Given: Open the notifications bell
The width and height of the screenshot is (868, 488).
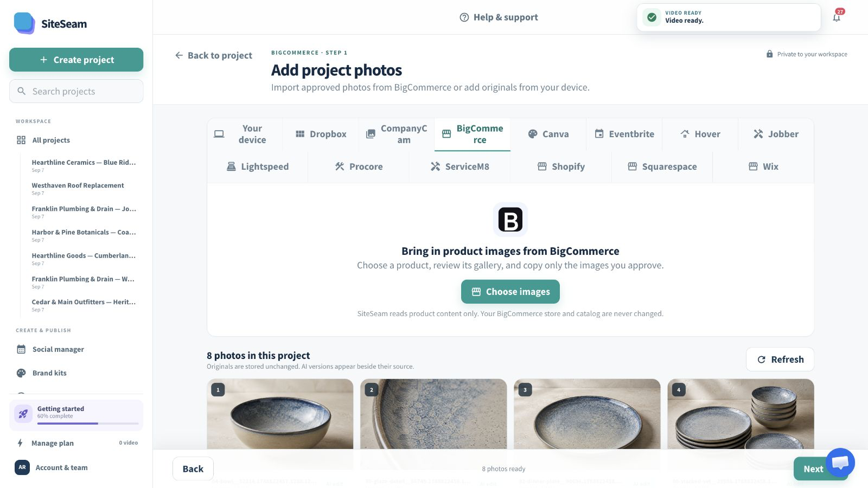Looking at the screenshot, I should point(837,17).
